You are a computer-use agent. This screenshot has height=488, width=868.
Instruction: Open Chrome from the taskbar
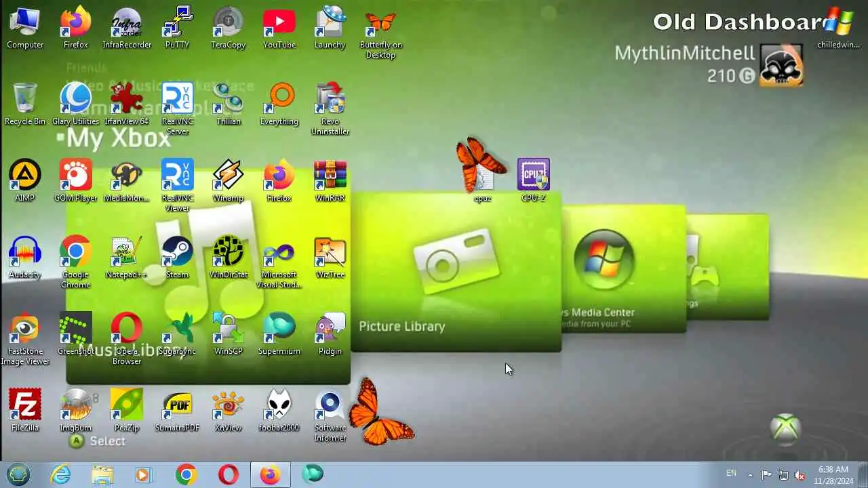tap(186, 474)
